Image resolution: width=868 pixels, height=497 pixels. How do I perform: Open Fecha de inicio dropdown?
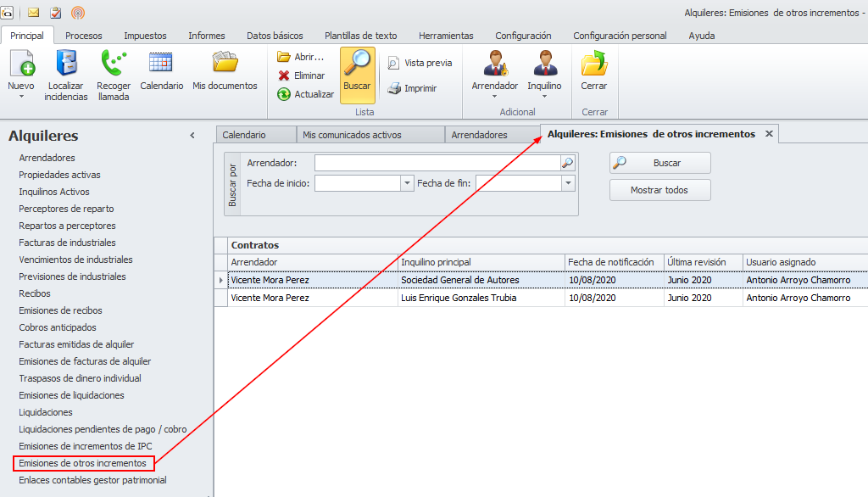point(407,183)
